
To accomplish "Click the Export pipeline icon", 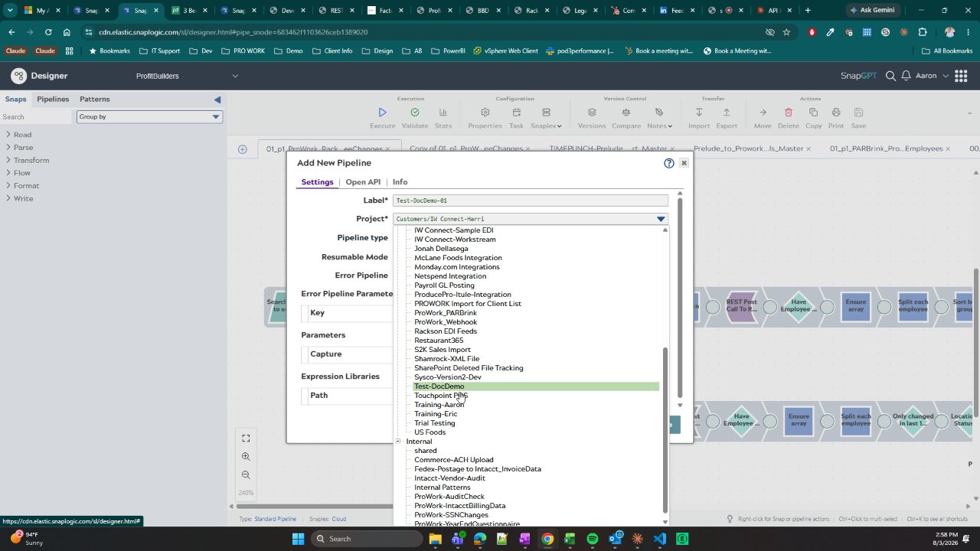I will coord(727,112).
